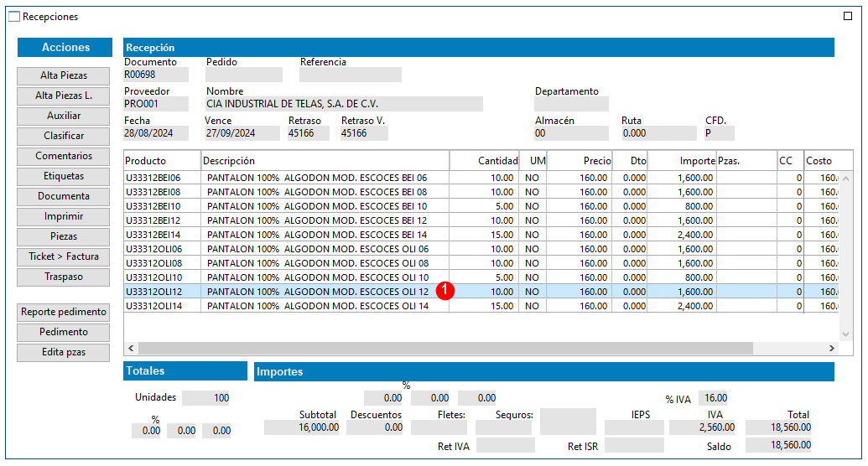This screenshot has height=466, width=868.
Task: Open the Piezas action
Action: [64, 236]
